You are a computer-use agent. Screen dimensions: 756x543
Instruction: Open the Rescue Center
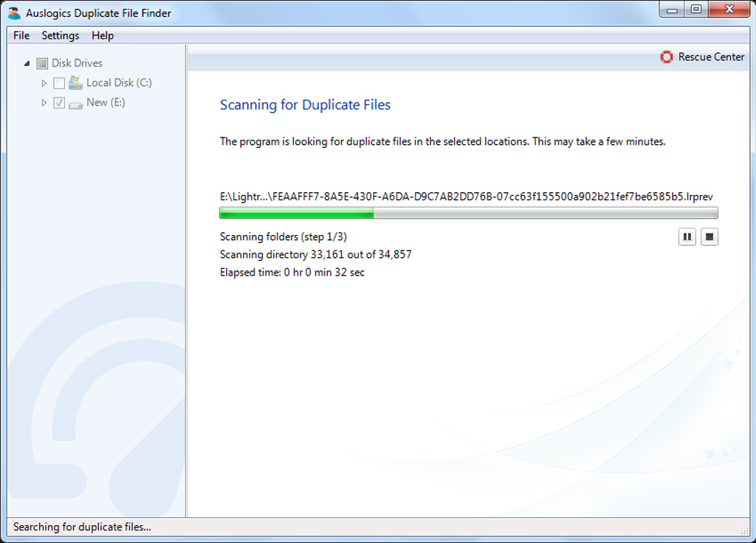[702, 57]
